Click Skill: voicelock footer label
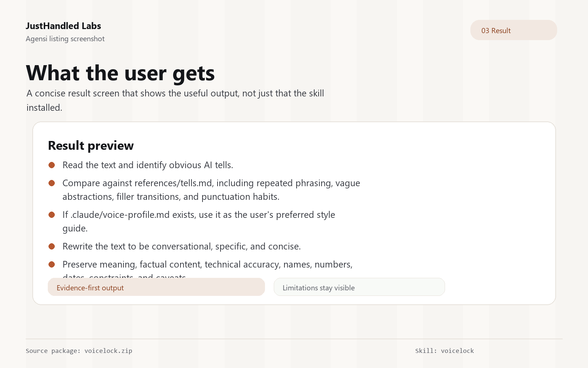588x368 pixels. 445,351
